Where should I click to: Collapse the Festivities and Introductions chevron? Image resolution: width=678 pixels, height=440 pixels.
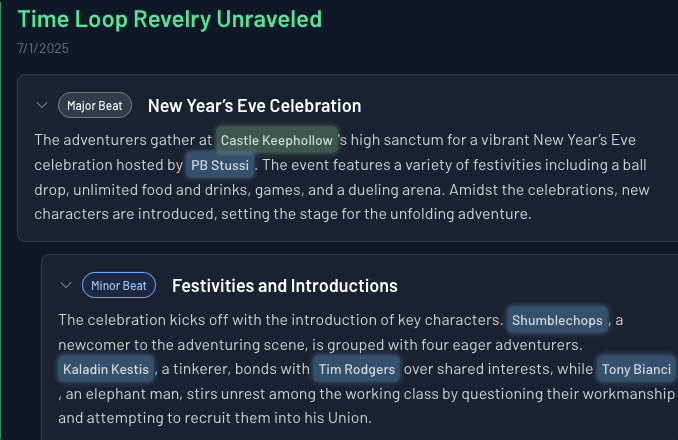click(x=66, y=286)
